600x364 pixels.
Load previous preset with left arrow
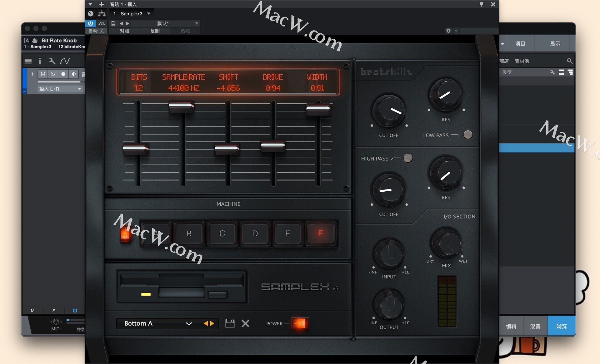121,23
